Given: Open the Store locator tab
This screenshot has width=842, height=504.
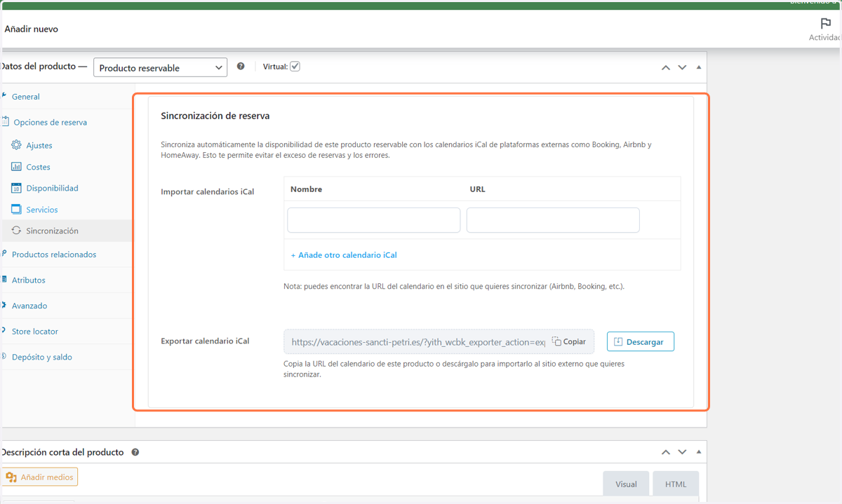Looking at the screenshot, I should (35, 331).
